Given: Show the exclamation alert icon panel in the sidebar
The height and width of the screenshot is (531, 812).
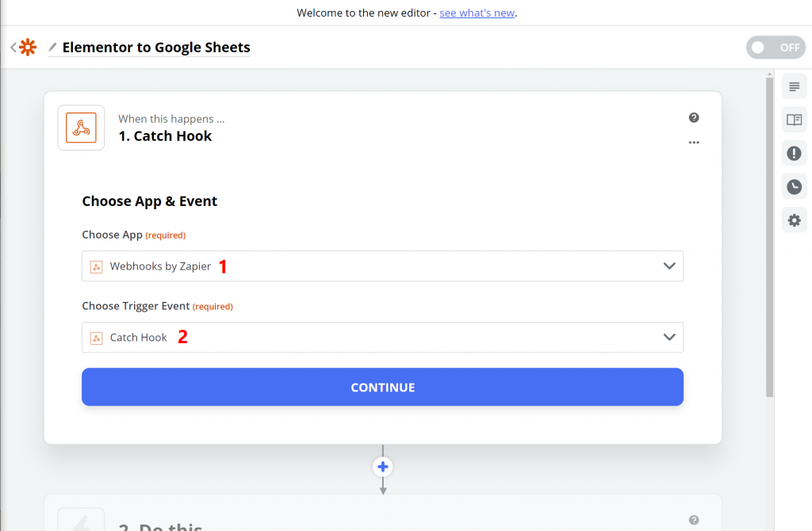Looking at the screenshot, I should click(794, 154).
